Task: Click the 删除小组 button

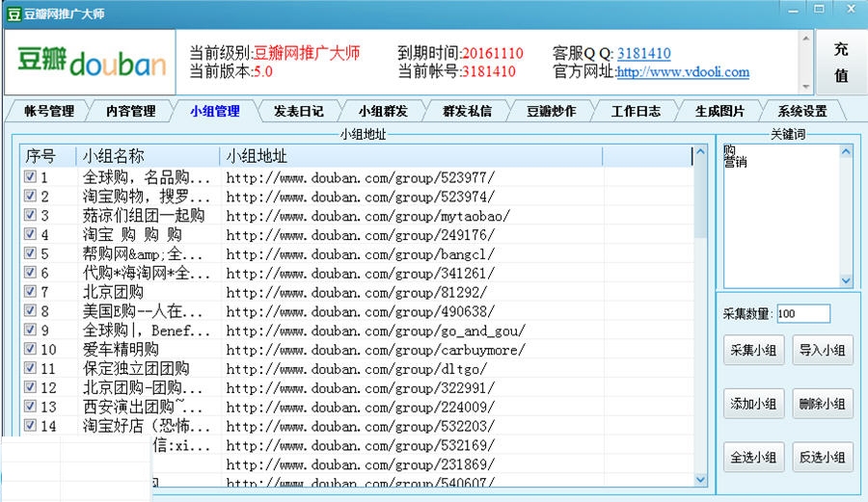Action: coord(822,404)
